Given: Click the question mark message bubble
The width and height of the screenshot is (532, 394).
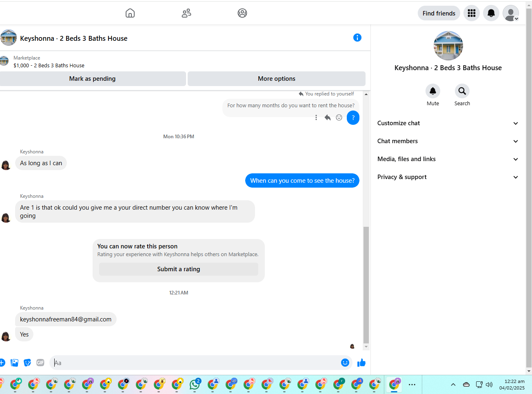Looking at the screenshot, I should click(x=353, y=117).
